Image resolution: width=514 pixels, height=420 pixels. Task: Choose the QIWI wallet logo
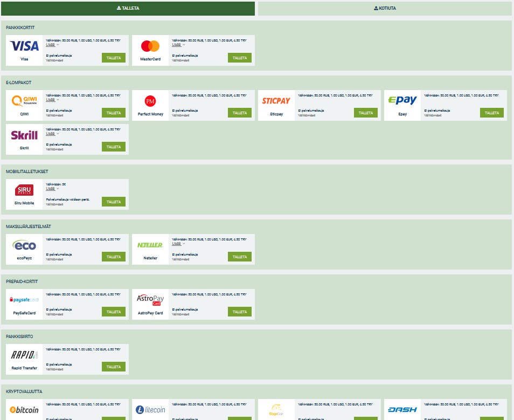pos(24,101)
